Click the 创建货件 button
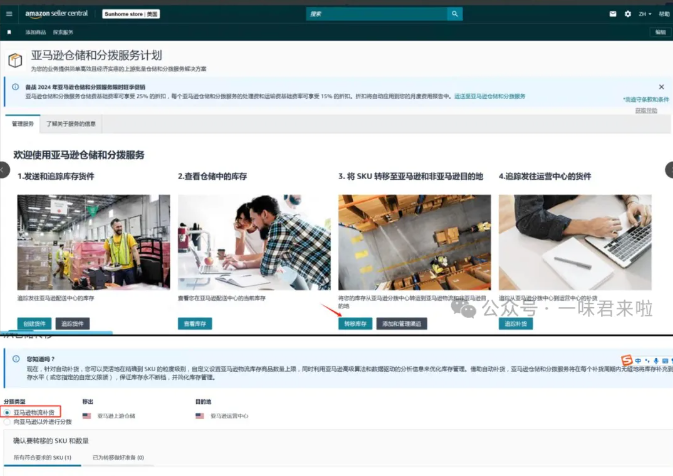This screenshot has width=673, height=476. click(34, 324)
